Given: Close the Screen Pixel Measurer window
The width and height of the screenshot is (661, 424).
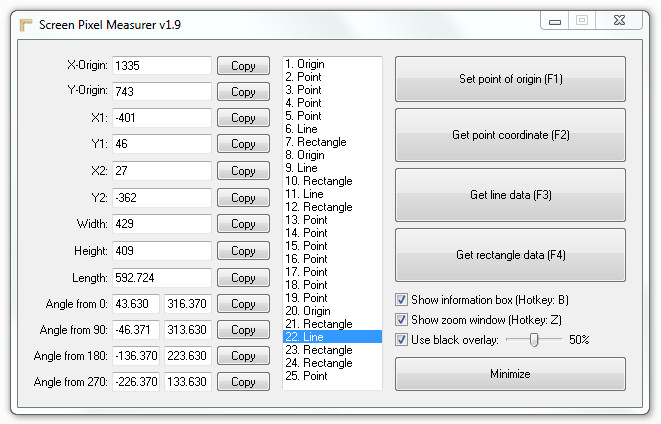Looking at the screenshot, I should [x=619, y=20].
